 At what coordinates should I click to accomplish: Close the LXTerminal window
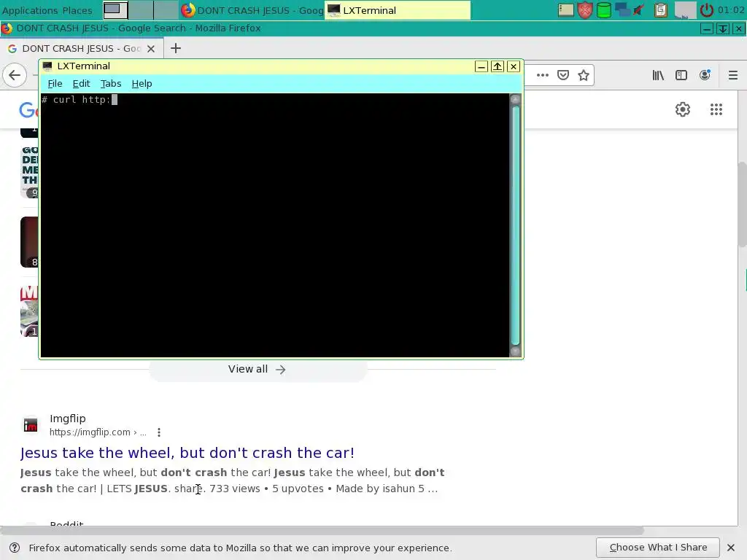[513, 66]
